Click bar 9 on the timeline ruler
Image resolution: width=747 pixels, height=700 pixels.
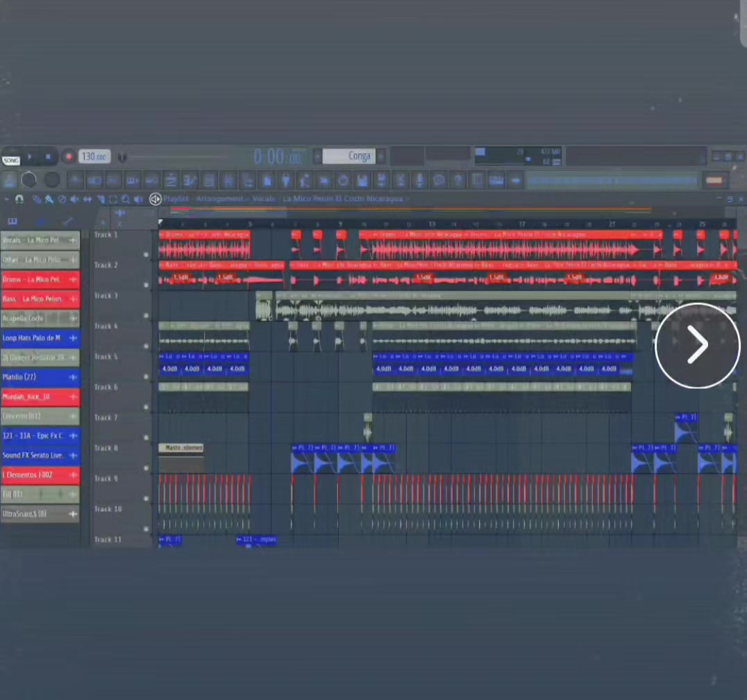[340, 224]
